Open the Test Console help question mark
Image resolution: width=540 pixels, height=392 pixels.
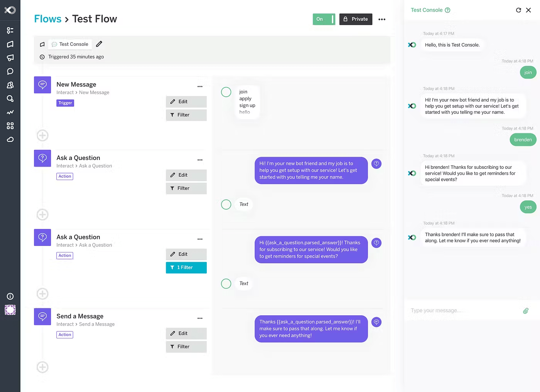pos(447,10)
